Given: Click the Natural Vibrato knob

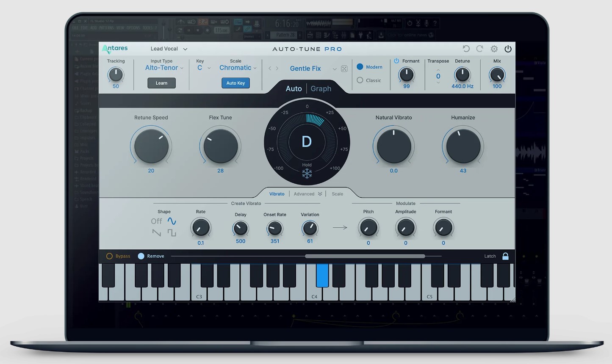Looking at the screenshot, I should point(394,146).
